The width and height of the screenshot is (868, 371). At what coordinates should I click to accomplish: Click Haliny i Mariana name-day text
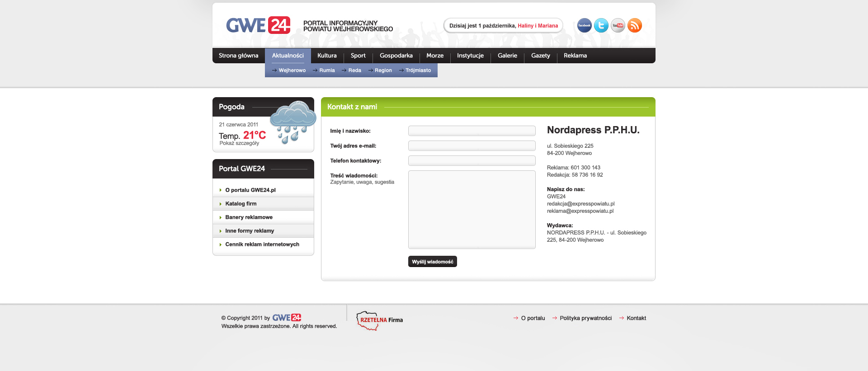click(538, 26)
